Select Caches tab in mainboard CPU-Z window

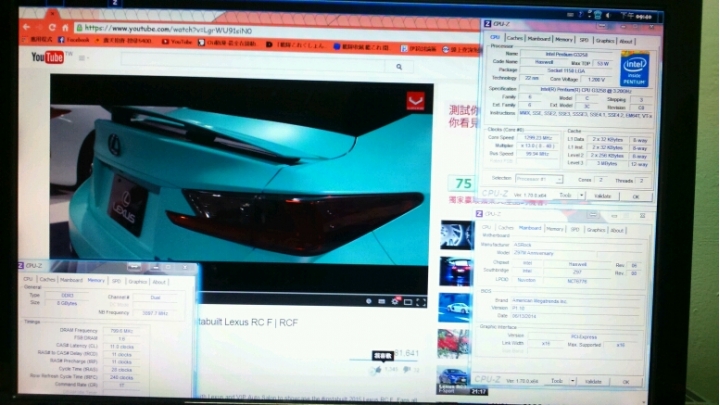506,228
